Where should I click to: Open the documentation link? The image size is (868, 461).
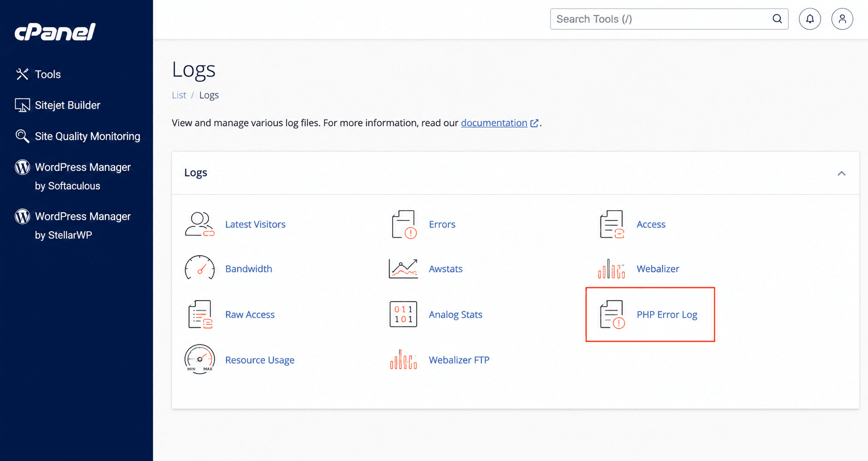pos(494,123)
